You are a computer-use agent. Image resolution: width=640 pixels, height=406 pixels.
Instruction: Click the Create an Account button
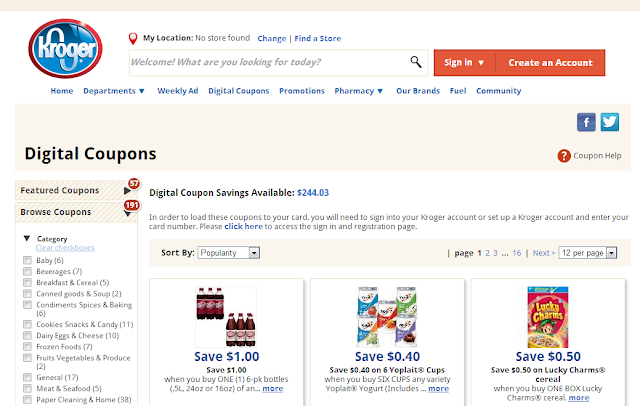(x=551, y=63)
